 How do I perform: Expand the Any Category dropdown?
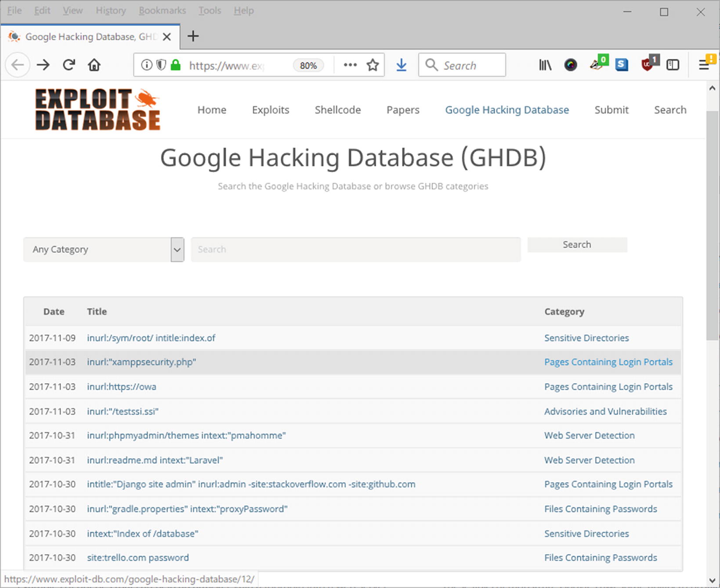pos(104,249)
